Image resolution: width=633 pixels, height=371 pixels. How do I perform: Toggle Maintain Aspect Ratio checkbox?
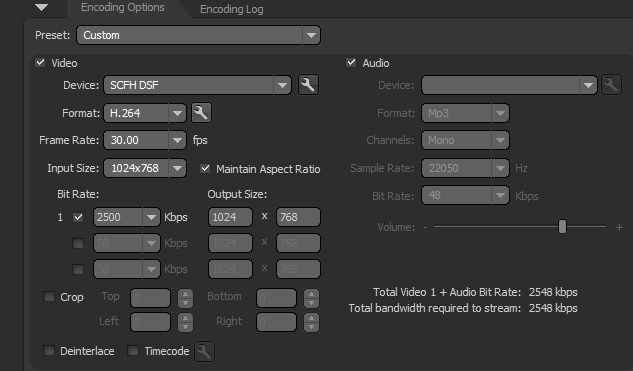tap(205, 168)
